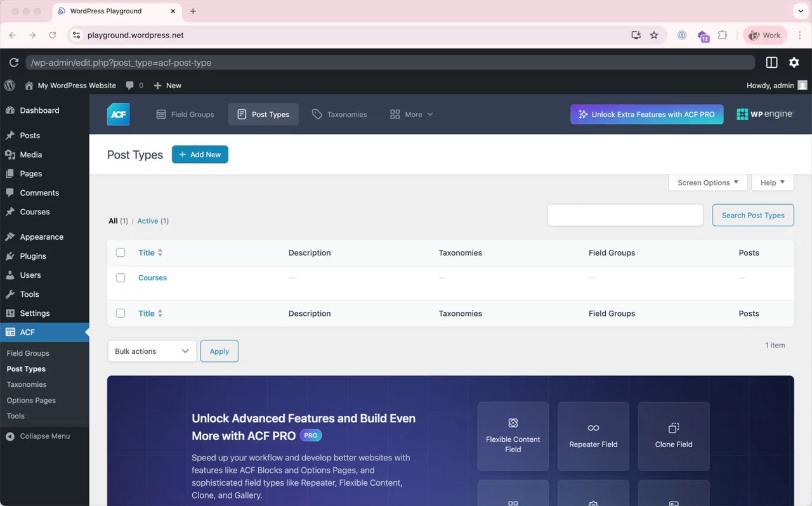812x506 pixels.
Task: Click the Clone Field card
Action: [674, 436]
